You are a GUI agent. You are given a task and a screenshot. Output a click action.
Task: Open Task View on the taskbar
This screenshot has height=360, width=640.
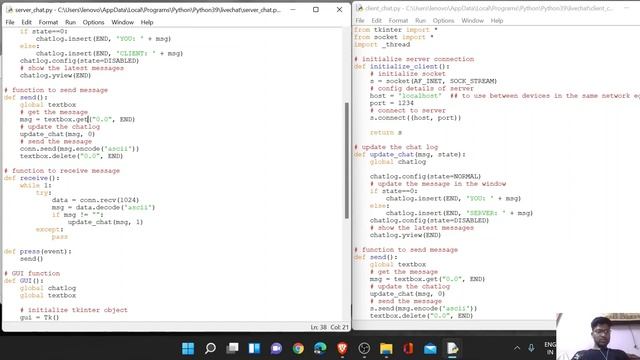click(233, 348)
